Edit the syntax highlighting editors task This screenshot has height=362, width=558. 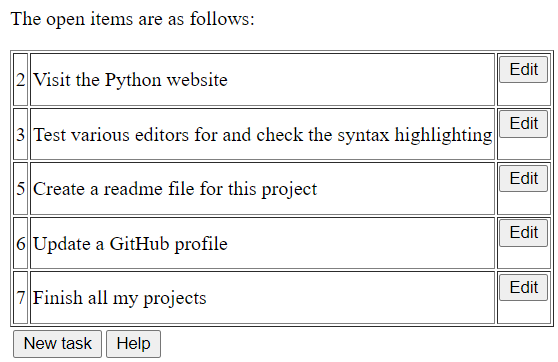click(523, 124)
